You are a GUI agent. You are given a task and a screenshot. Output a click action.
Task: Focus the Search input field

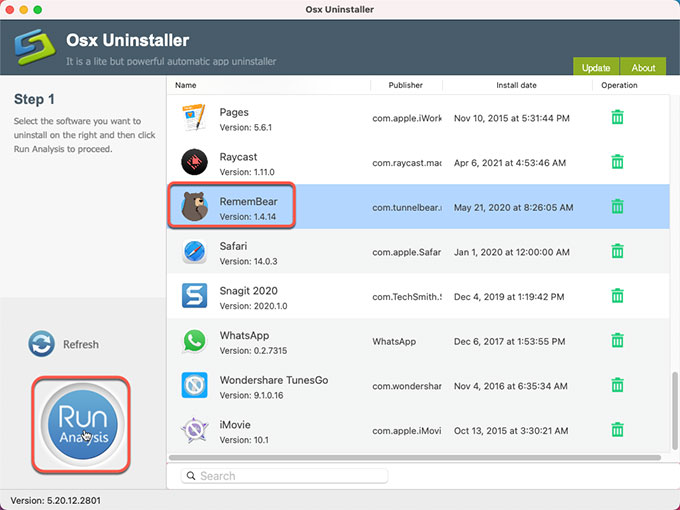coord(284,476)
